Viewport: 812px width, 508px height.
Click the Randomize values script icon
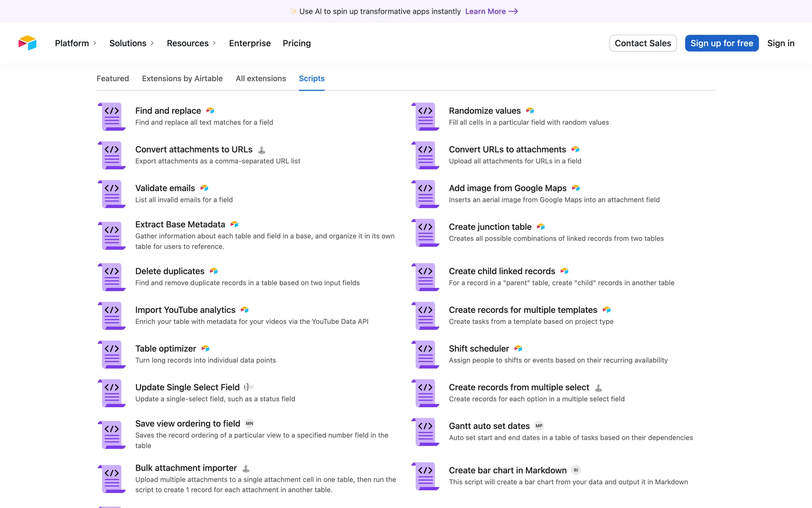click(x=425, y=116)
